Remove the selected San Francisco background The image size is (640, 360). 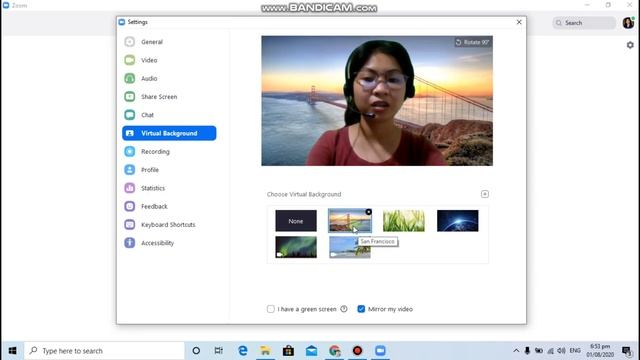point(369,212)
